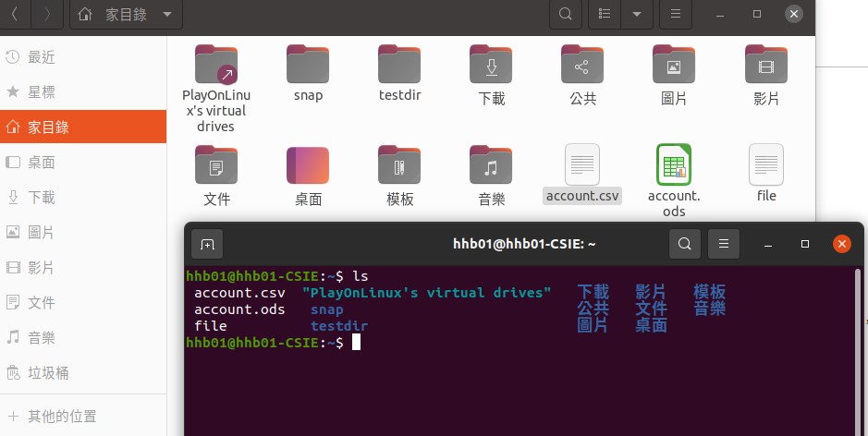Image resolution: width=868 pixels, height=436 pixels.
Task: Open new tab in terminal
Action: tap(207, 244)
